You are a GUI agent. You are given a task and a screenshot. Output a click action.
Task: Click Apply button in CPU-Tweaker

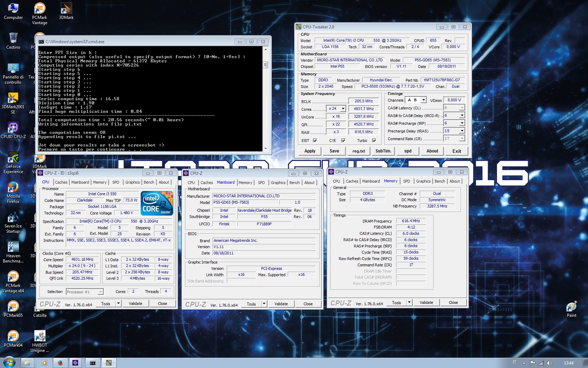(x=310, y=151)
